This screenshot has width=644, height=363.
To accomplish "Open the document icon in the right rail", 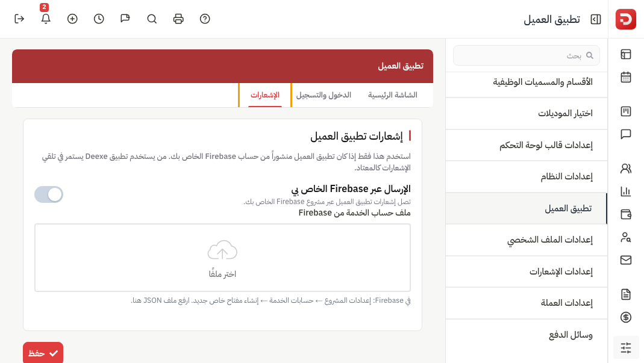I will pos(625,294).
